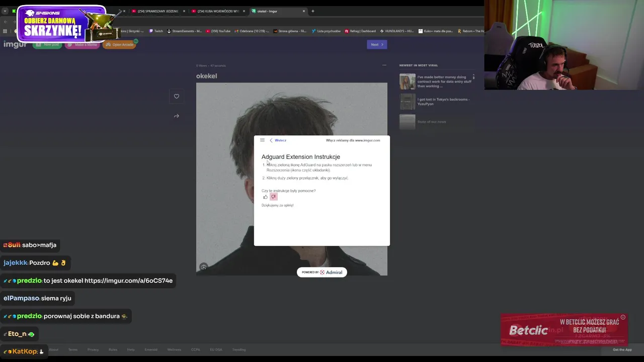Click the Next post button
This screenshot has width=644, height=362.
(x=377, y=44)
